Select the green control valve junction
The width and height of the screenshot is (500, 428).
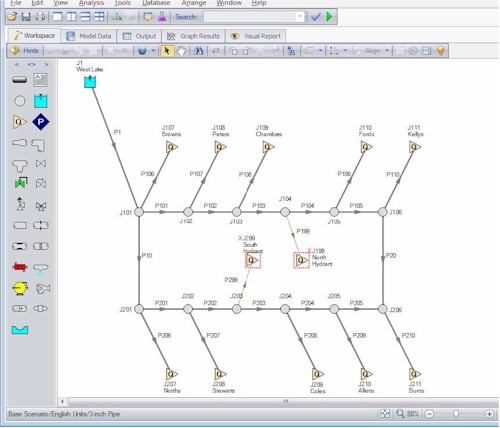pos(21,182)
